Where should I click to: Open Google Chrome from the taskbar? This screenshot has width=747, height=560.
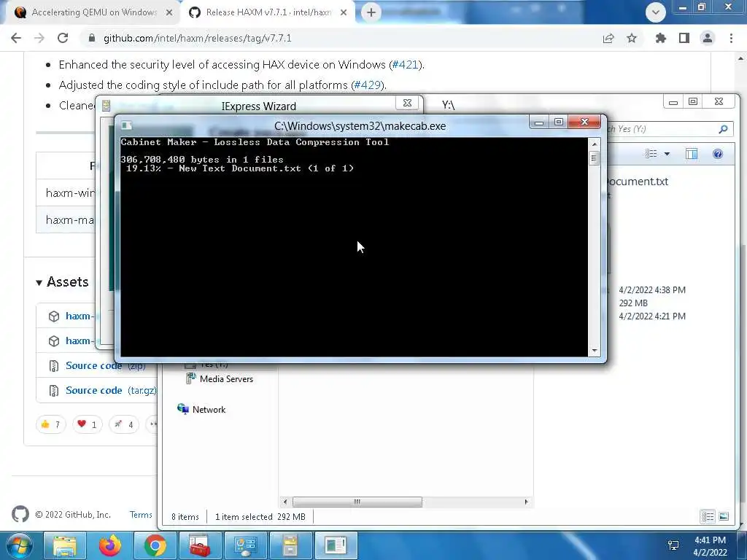pyautogui.click(x=155, y=545)
